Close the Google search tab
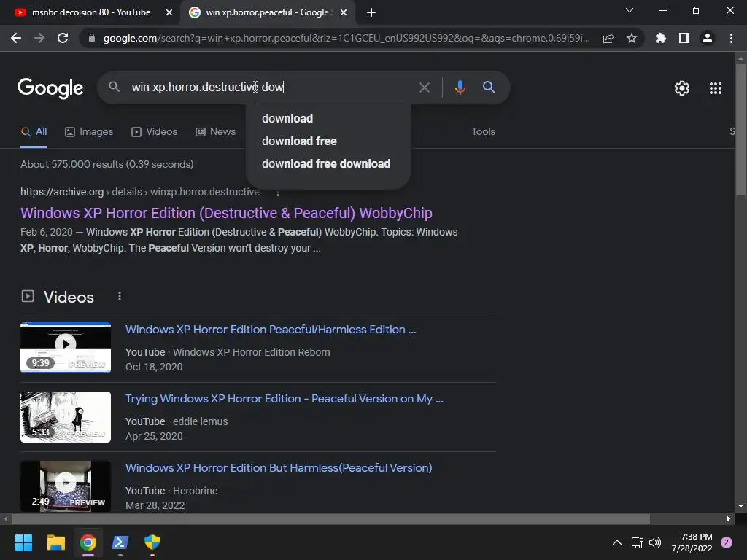Image resolution: width=747 pixels, height=560 pixels. pos(343,12)
